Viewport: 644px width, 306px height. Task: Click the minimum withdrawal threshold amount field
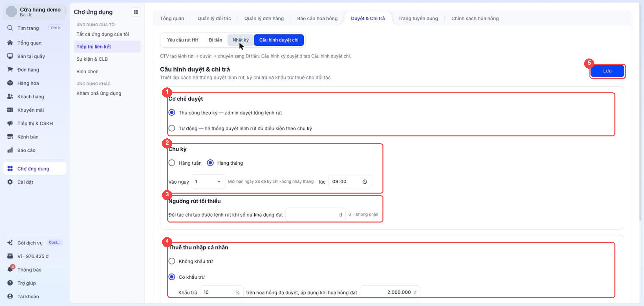tap(315, 215)
